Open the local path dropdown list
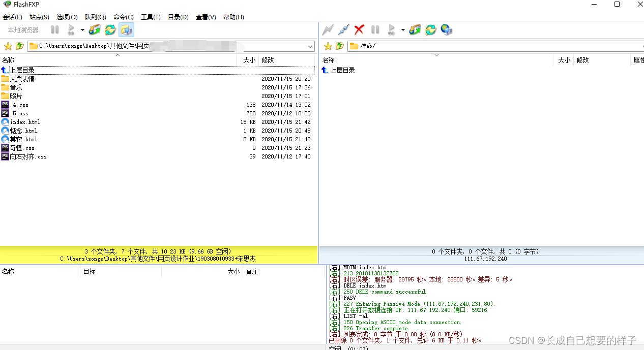This screenshot has width=644, height=350. pos(310,46)
